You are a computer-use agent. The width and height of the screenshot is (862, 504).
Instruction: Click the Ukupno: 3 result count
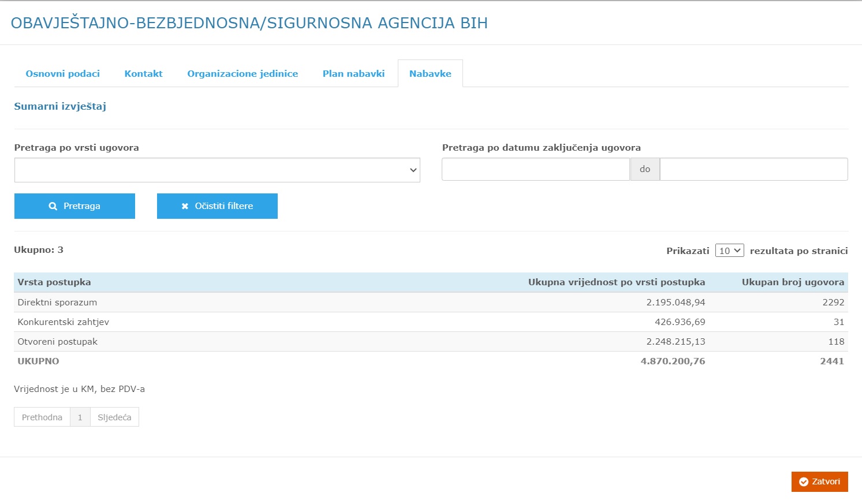[x=39, y=250]
